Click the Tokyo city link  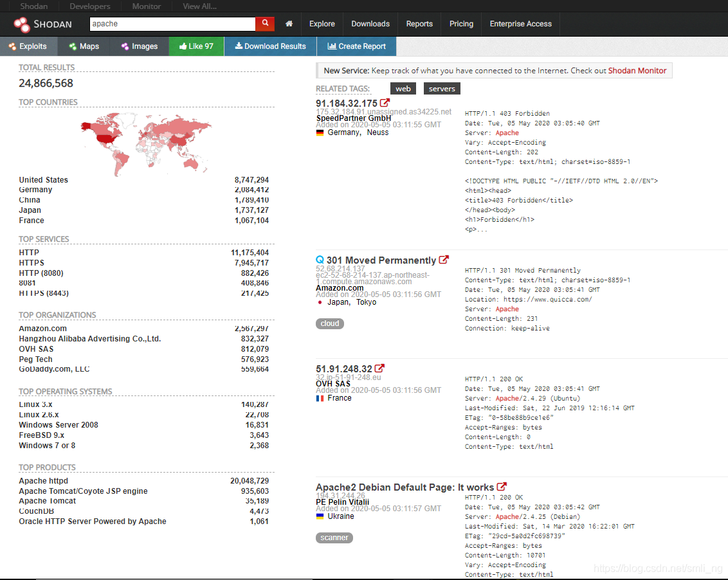coord(367,302)
